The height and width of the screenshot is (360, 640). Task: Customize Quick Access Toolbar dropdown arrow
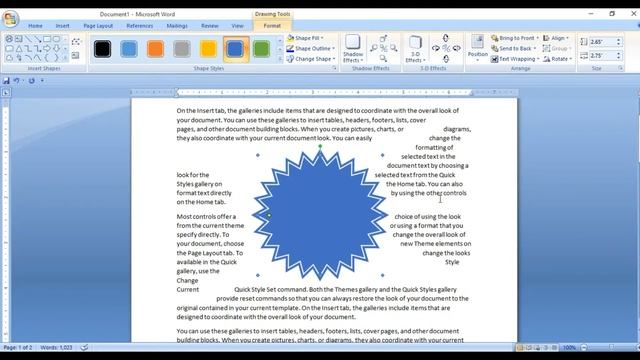coord(42,81)
